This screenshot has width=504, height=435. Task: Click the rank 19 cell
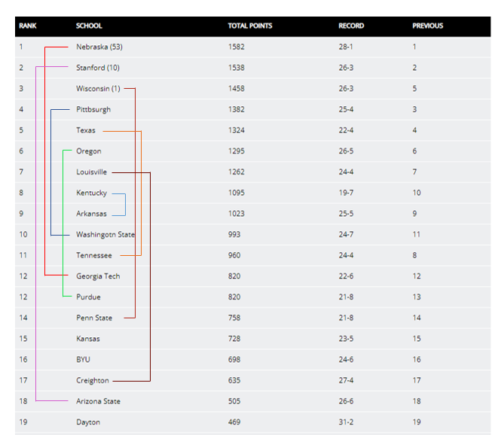[x=23, y=422]
